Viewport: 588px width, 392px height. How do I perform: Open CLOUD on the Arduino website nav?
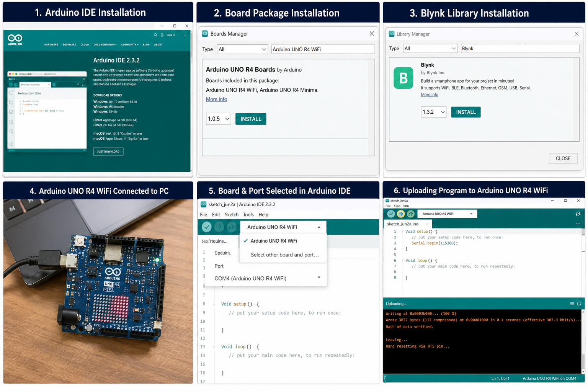pyautogui.click(x=85, y=45)
